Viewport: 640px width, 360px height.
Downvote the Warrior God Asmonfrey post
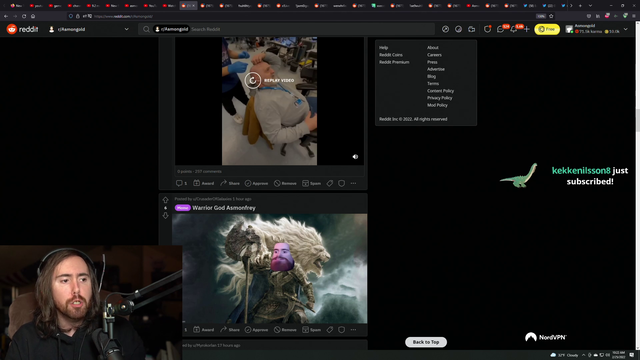165,216
